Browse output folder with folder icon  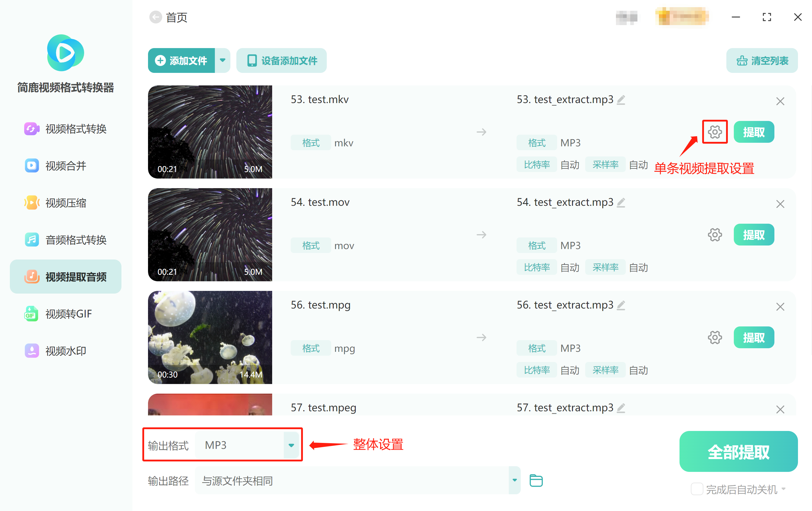click(536, 481)
